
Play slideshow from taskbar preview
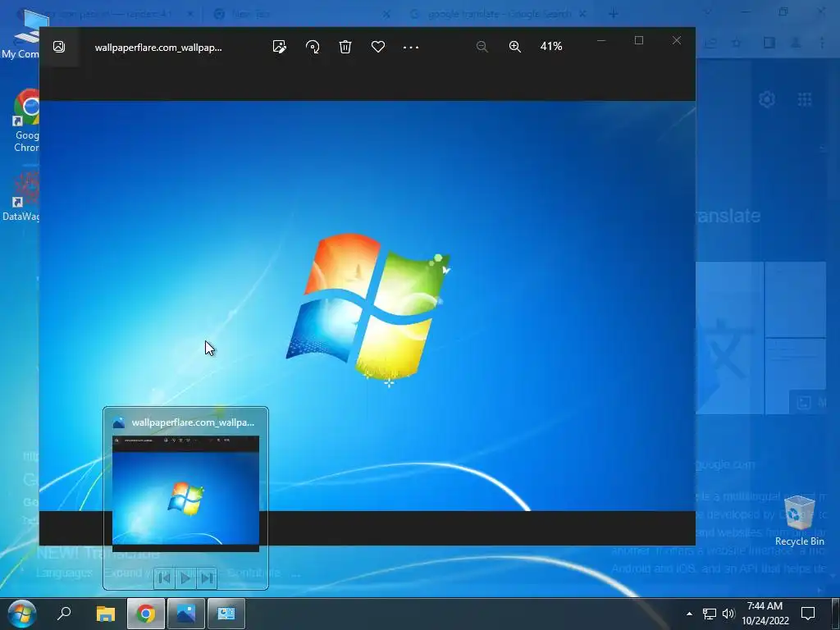185,578
